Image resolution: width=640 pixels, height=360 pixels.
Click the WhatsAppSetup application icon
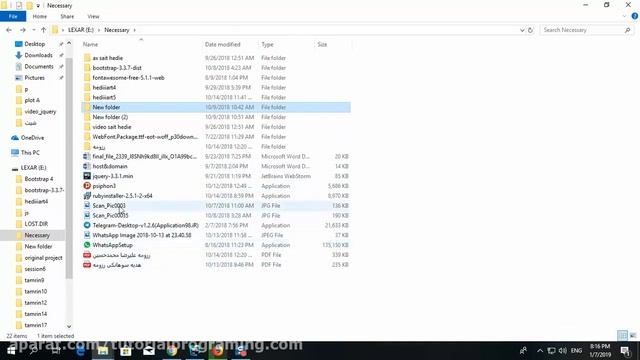tap(87, 245)
